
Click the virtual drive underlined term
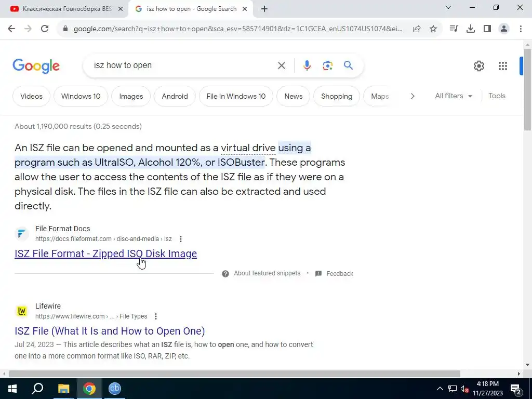coord(248,148)
